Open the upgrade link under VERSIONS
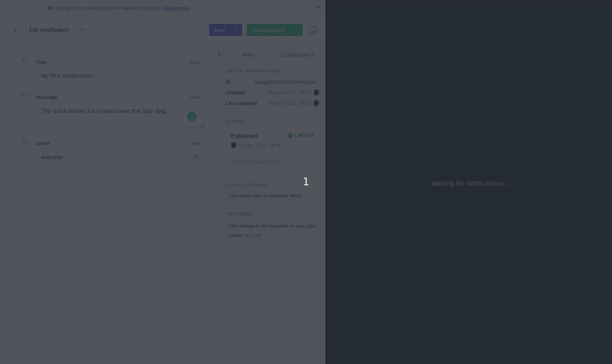The width and height of the screenshot is (612, 364). [253, 235]
